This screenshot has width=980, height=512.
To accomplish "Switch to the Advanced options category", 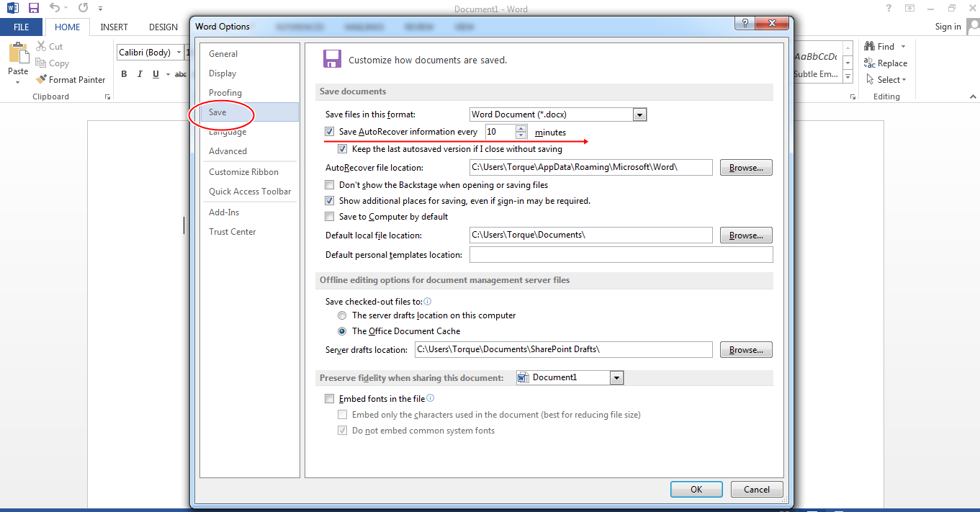I will pyautogui.click(x=228, y=151).
